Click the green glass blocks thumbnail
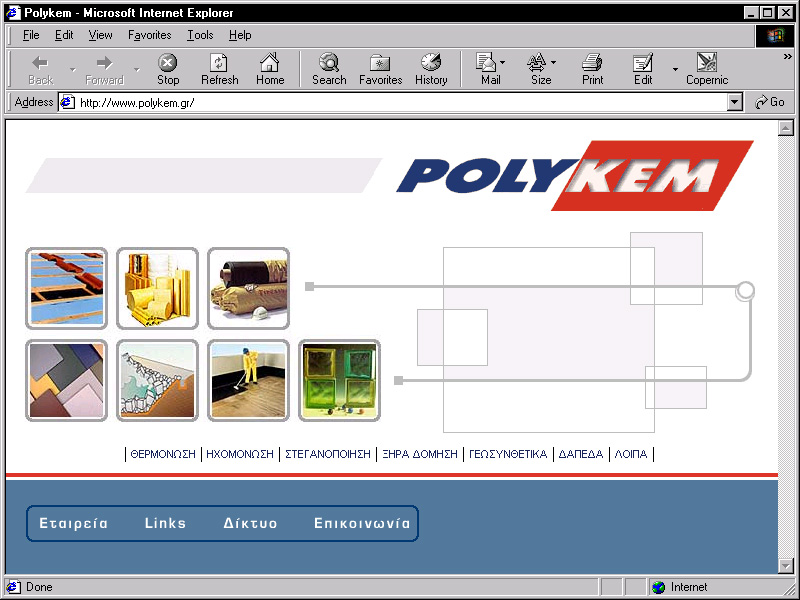Screen dimensions: 800x600 pos(339,380)
